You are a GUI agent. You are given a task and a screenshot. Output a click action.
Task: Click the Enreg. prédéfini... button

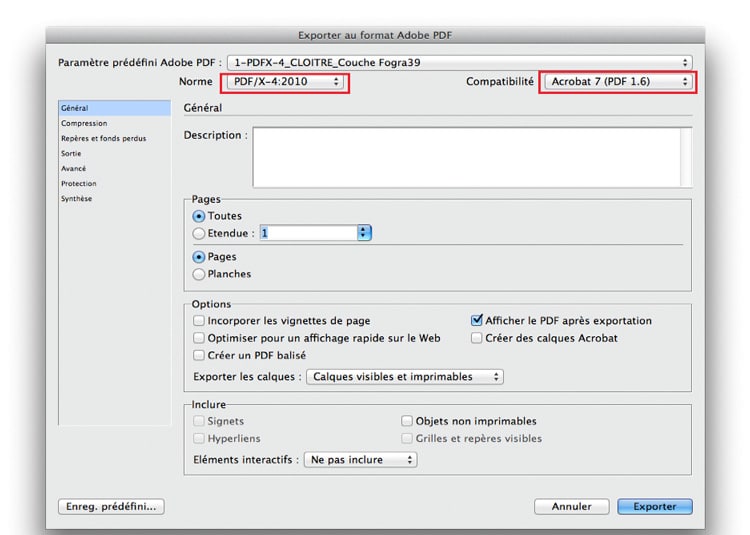(111, 507)
